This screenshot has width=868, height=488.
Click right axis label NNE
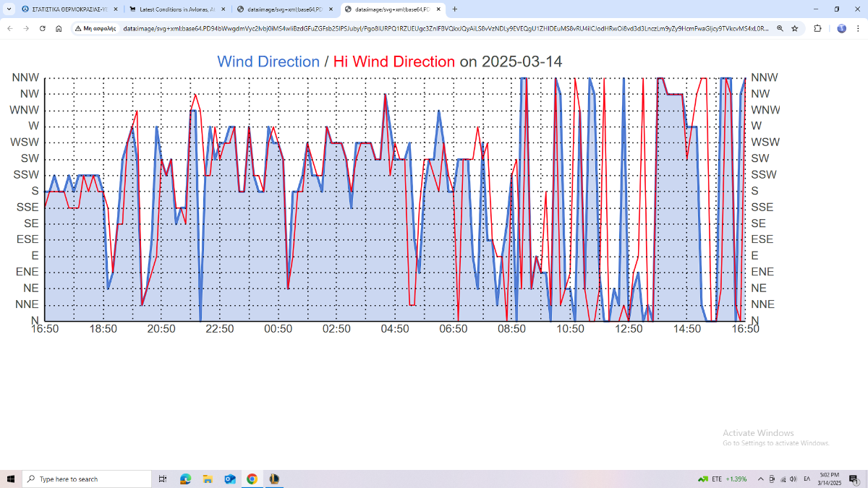(763, 304)
